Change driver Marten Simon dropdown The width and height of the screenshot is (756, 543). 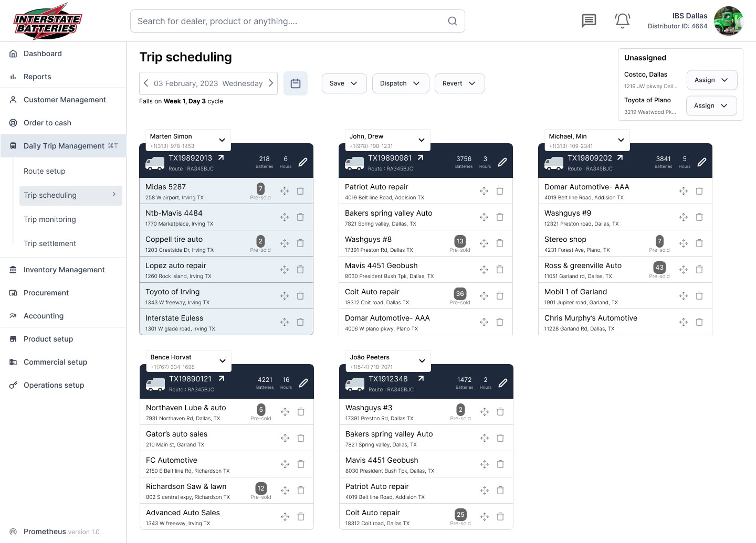click(x=188, y=140)
